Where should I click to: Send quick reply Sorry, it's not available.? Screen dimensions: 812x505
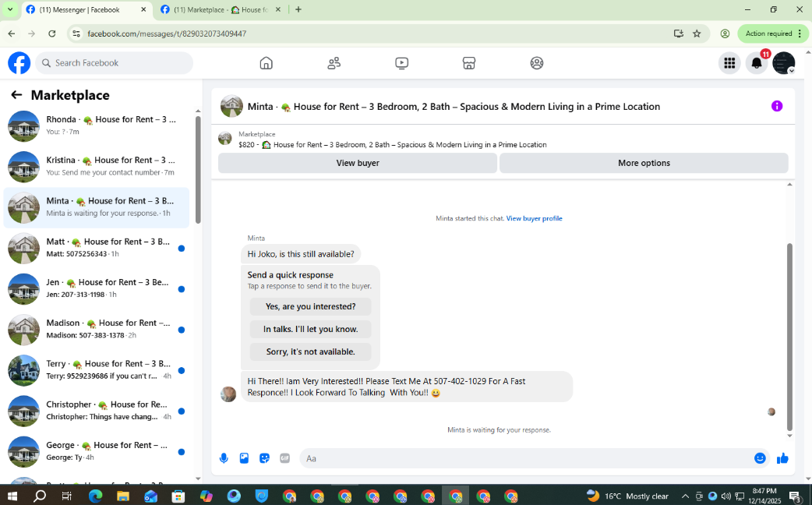(311, 351)
